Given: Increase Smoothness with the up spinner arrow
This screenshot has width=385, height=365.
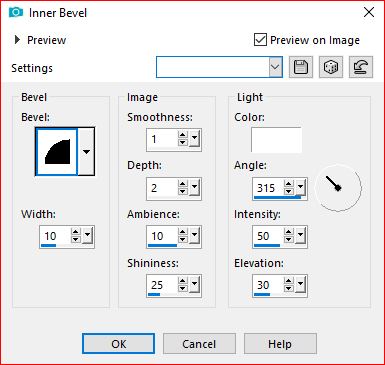Looking at the screenshot, I should pyautogui.click(x=183, y=135).
